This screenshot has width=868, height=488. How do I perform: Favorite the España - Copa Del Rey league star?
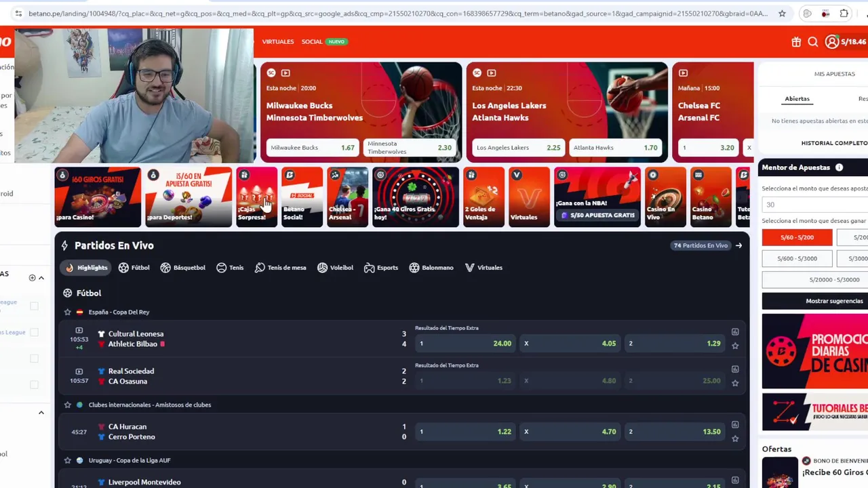point(67,312)
